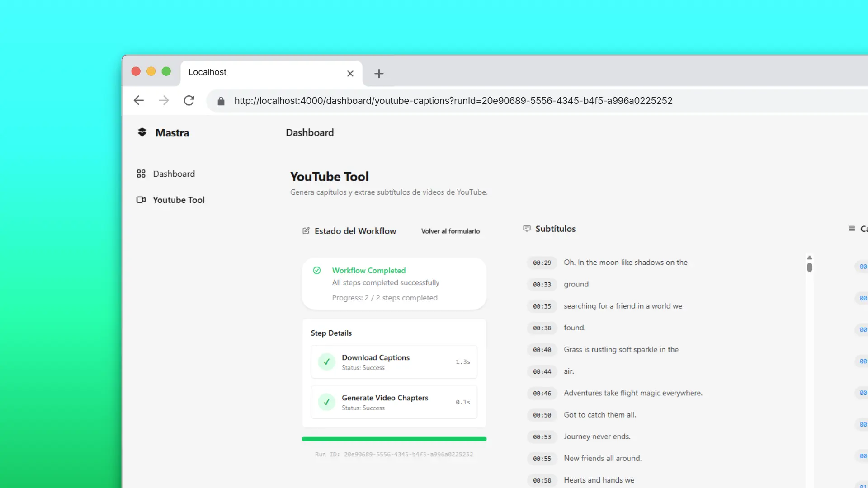Click the Capítulos list icon at right edge
The width and height of the screenshot is (868, 488).
853,229
